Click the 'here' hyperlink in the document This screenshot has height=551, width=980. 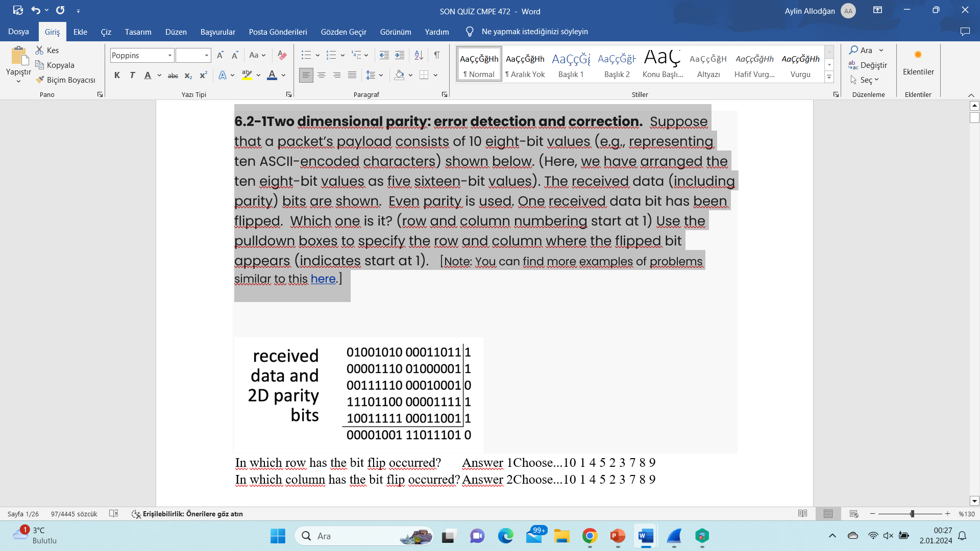(x=323, y=279)
